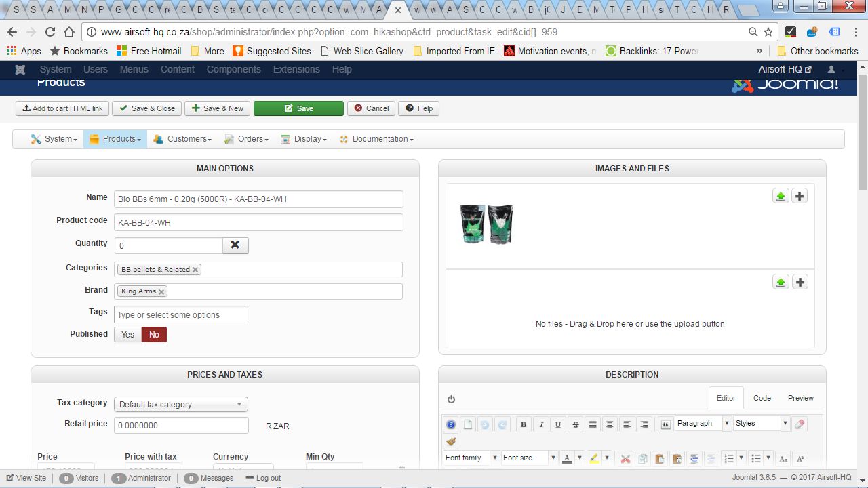
Task: Toggle the editor with the power icon
Action: click(x=452, y=399)
